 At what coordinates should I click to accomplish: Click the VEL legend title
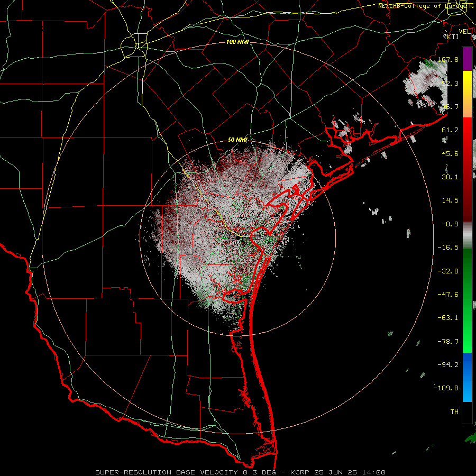coord(464,32)
